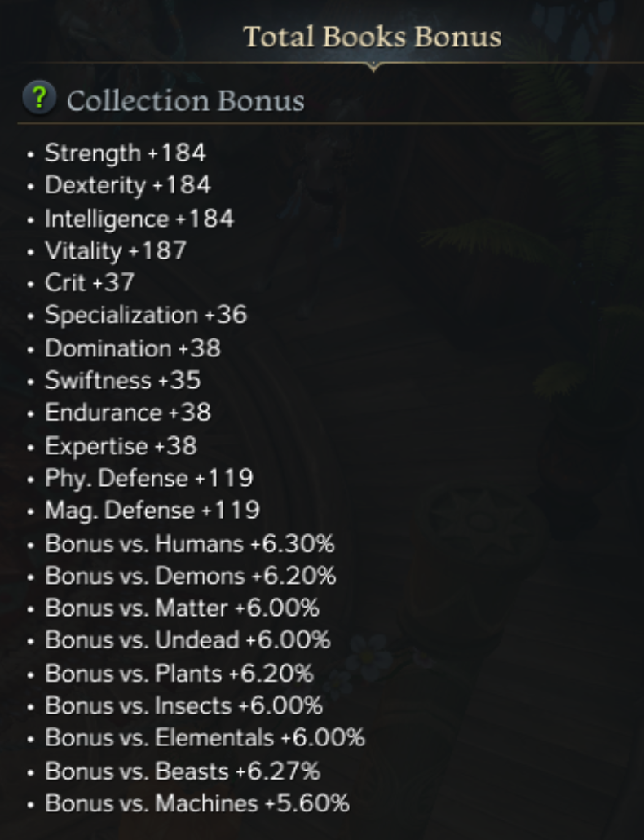Select the Specialization +36 line
This screenshot has height=840, width=644.
pos(145,315)
